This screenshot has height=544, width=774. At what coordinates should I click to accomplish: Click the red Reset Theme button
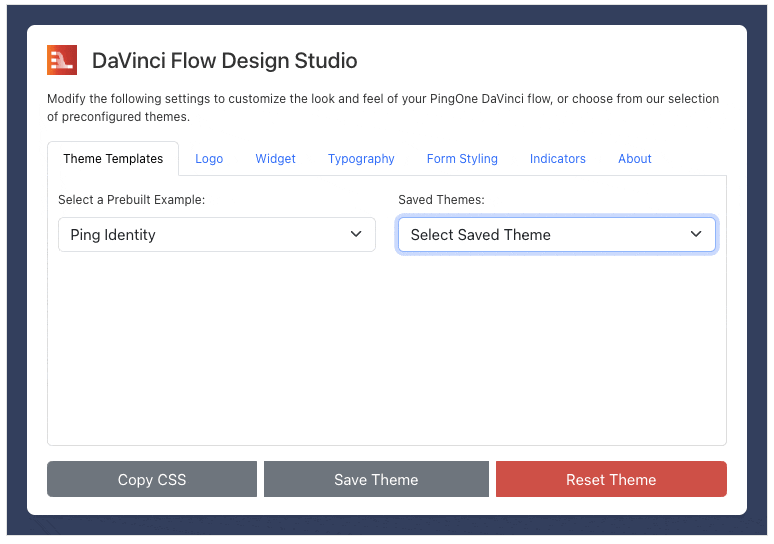coord(611,479)
